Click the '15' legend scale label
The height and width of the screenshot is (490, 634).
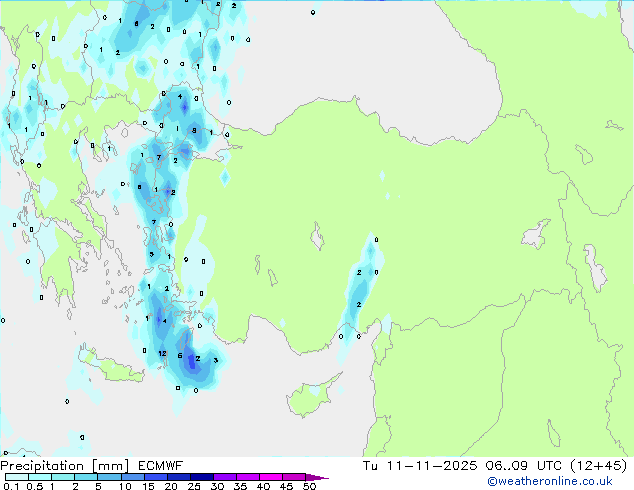pos(148,486)
